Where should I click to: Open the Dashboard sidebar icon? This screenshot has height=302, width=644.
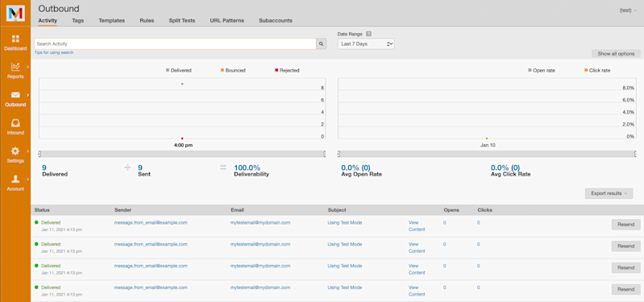(15, 39)
